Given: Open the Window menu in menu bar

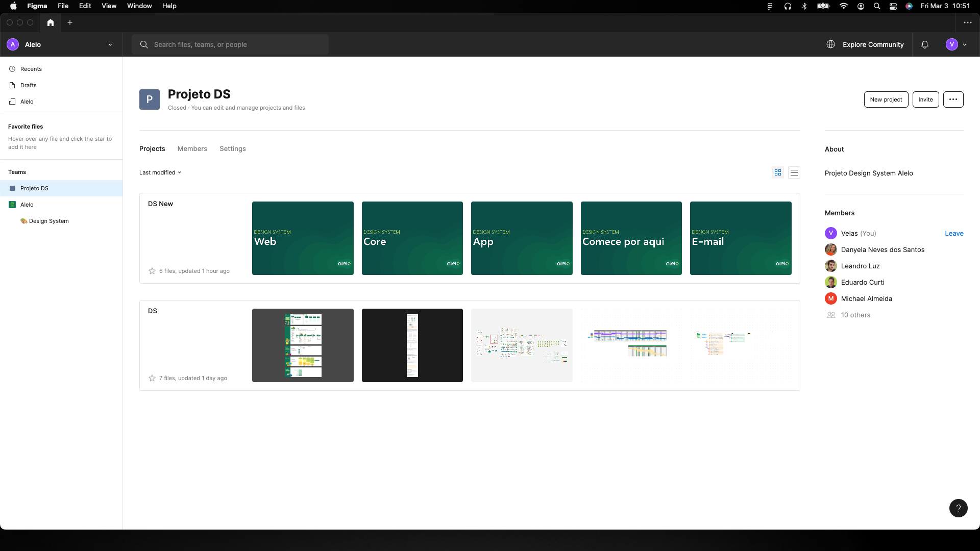Looking at the screenshot, I should 139,6.
